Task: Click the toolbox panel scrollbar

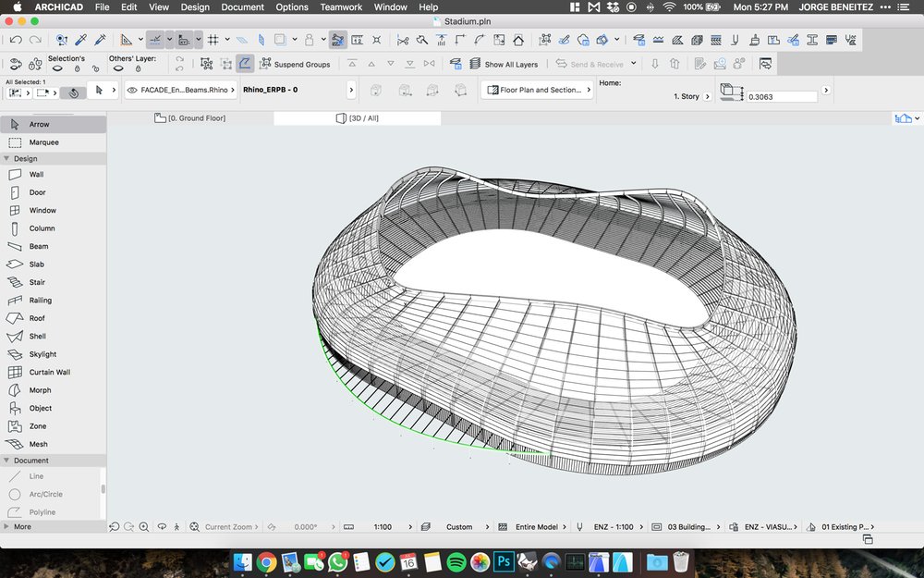Action: (103, 489)
